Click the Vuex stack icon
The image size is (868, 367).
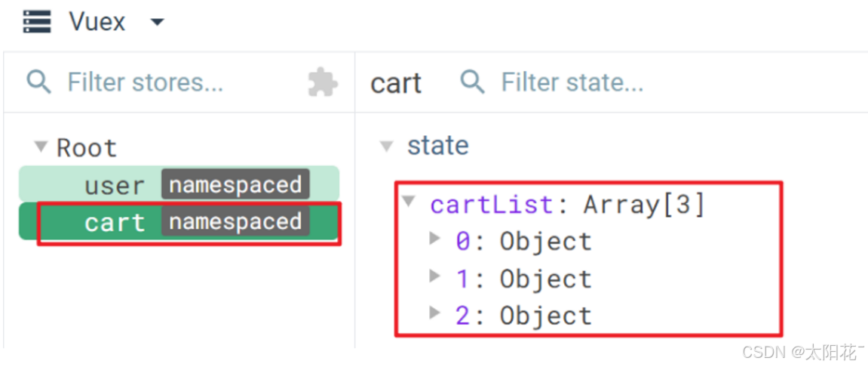(x=37, y=22)
